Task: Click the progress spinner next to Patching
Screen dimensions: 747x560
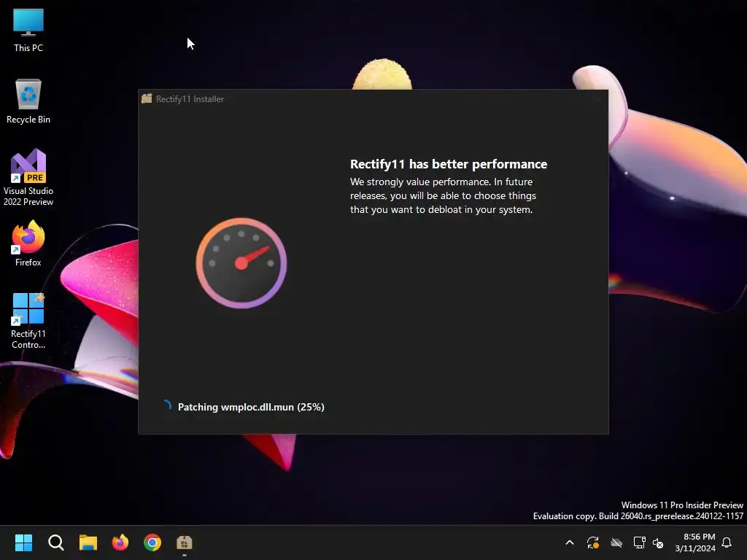Action: pyautogui.click(x=167, y=405)
